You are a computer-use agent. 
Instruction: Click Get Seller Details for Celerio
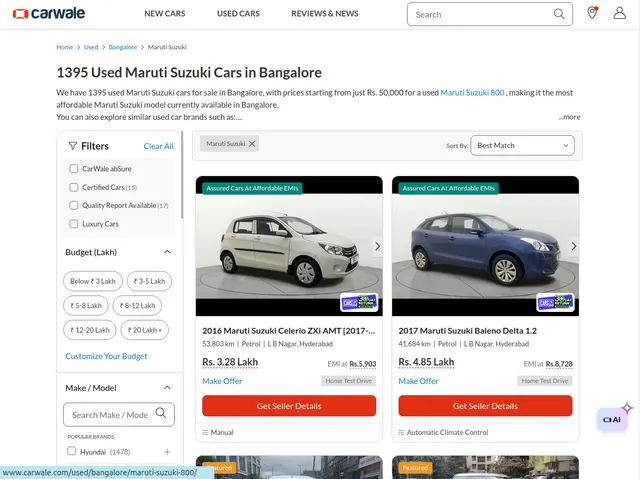[x=289, y=406]
